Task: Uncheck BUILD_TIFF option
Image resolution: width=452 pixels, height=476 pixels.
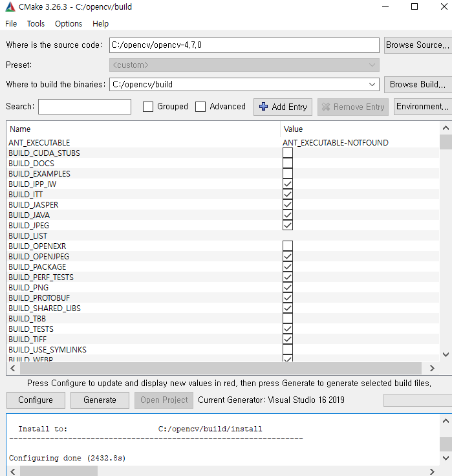Action: tap(288, 339)
